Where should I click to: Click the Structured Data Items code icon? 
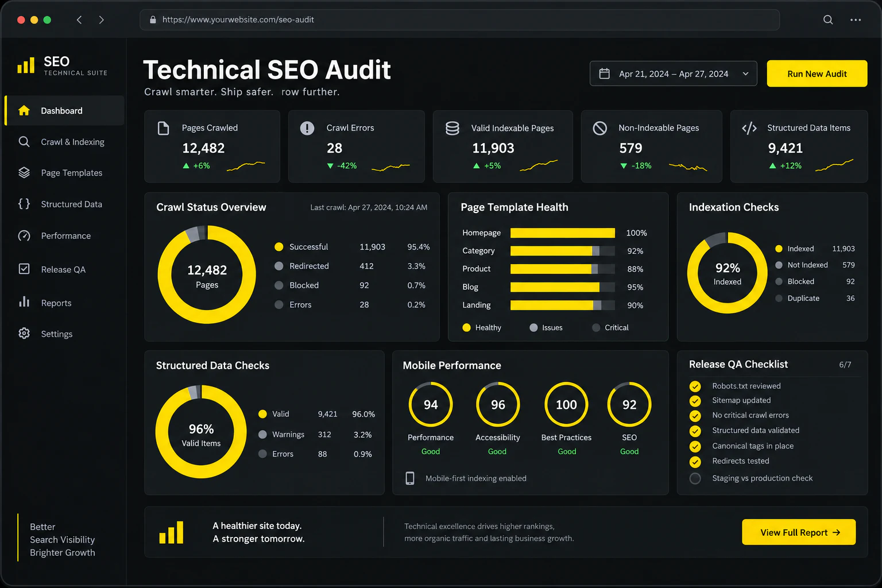[x=749, y=128]
